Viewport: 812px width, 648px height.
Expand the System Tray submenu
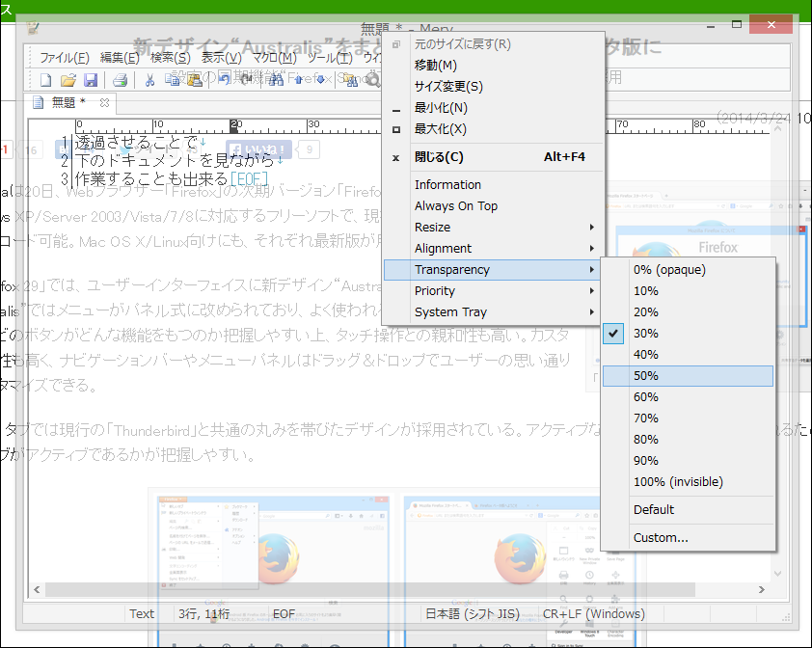494,312
